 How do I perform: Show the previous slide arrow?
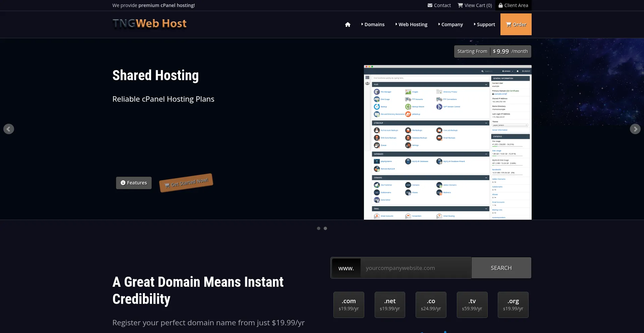pyautogui.click(x=9, y=129)
